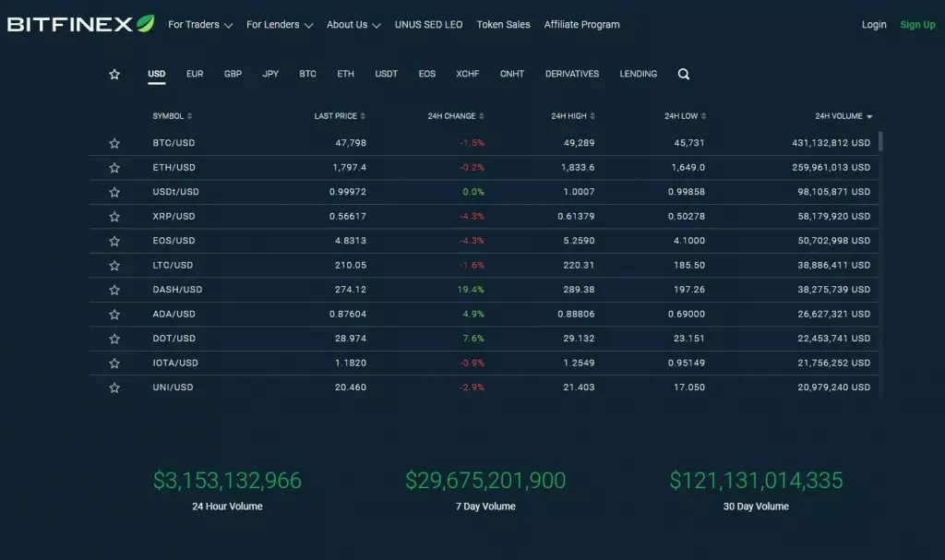This screenshot has width=945, height=560.
Task: Open the IOTA/USD trading pair
Action: click(x=174, y=363)
